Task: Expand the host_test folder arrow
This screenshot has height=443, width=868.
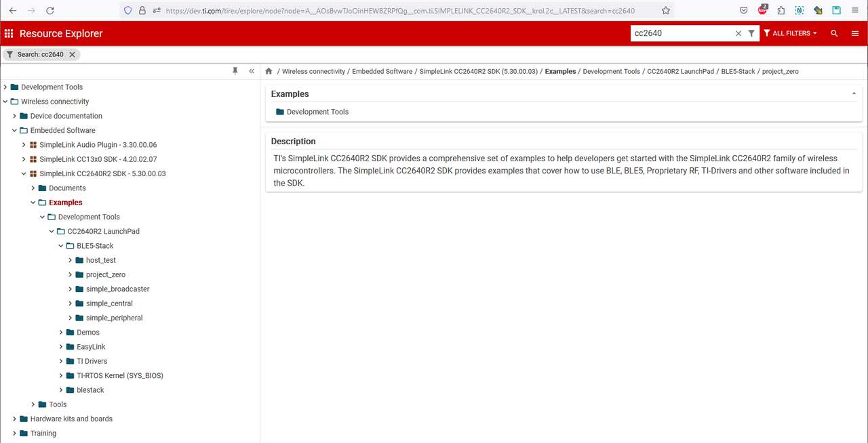Action: click(x=71, y=260)
